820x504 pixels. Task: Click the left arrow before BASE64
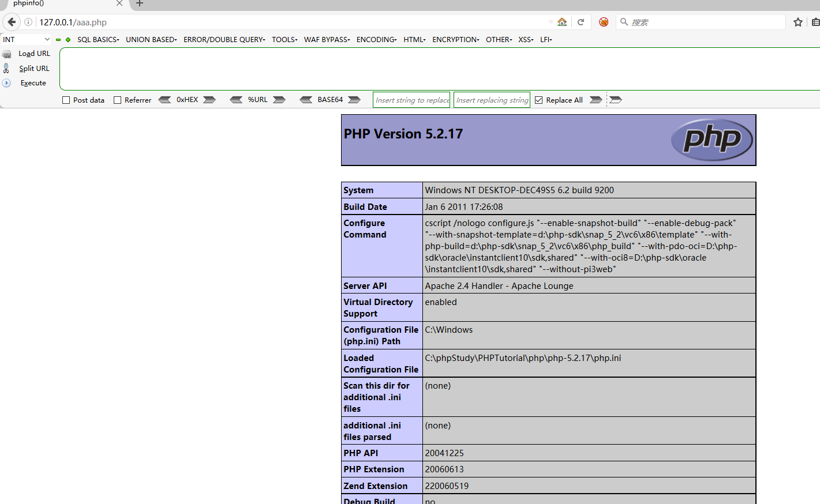pos(306,100)
